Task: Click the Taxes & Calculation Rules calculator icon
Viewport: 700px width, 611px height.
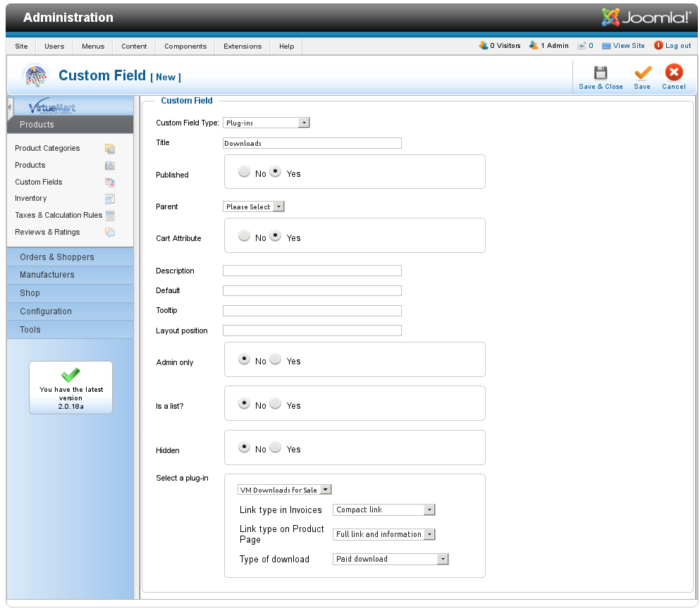Action: pyautogui.click(x=110, y=216)
